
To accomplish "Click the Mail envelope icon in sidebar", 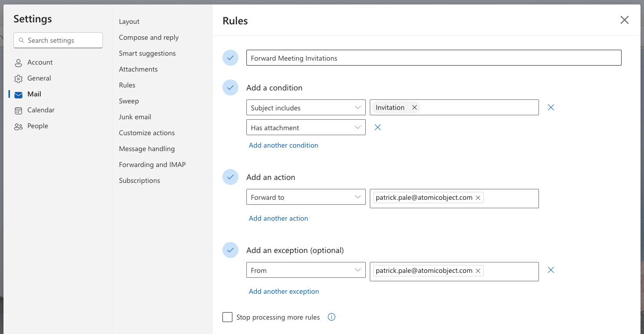I will point(18,94).
